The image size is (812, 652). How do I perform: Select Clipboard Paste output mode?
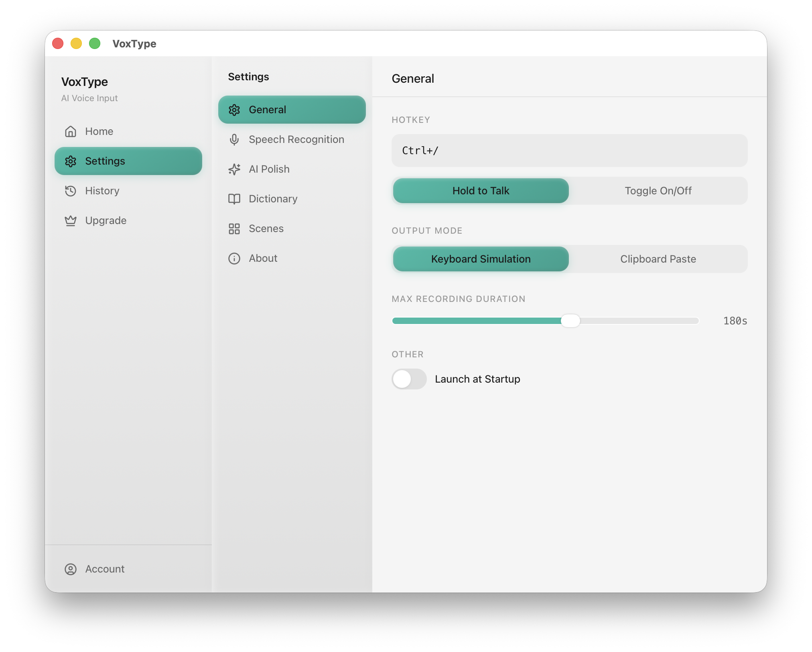(x=658, y=259)
